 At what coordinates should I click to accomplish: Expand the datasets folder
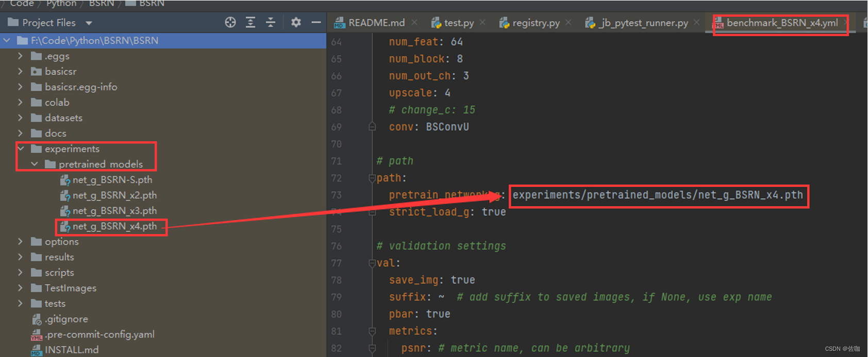[20, 118]
